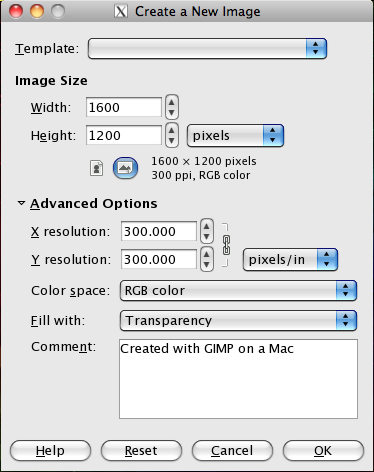Open the pixels unit dropdown

(235, 136)
